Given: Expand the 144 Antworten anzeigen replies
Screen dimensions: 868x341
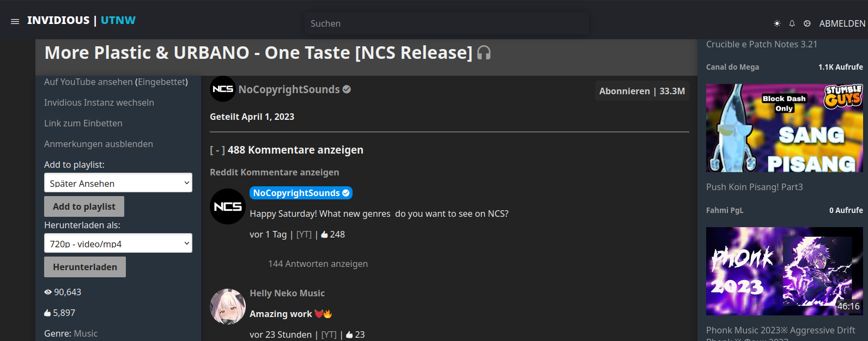Looking at the screenshot, I should pyautogui.click(x=318, y=264).
